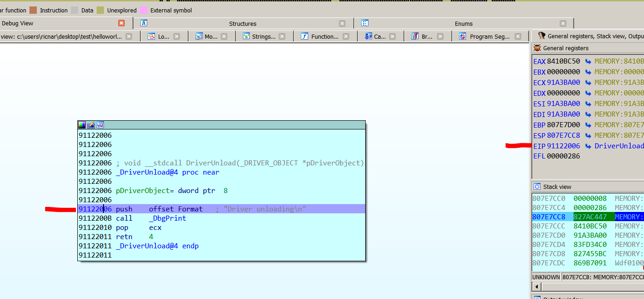Click the Stack view panel icon
This screenshot has width=644, height=299.
[537, 187]
